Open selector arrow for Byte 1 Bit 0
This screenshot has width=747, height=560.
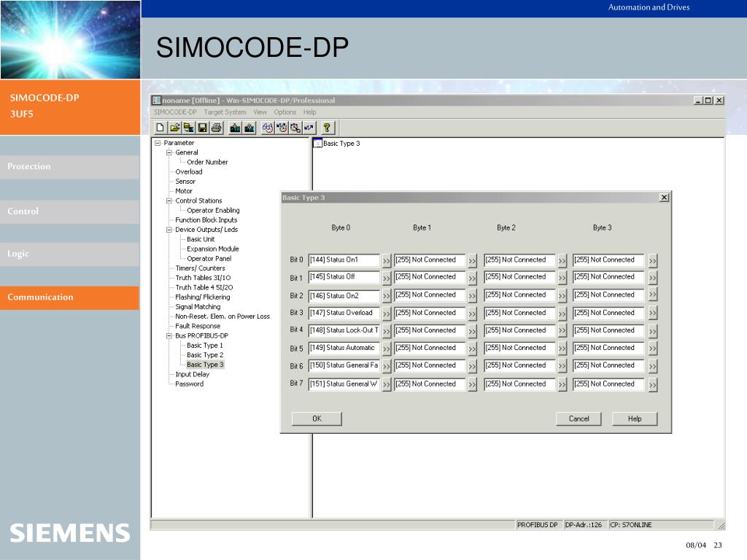click(472, 261)
